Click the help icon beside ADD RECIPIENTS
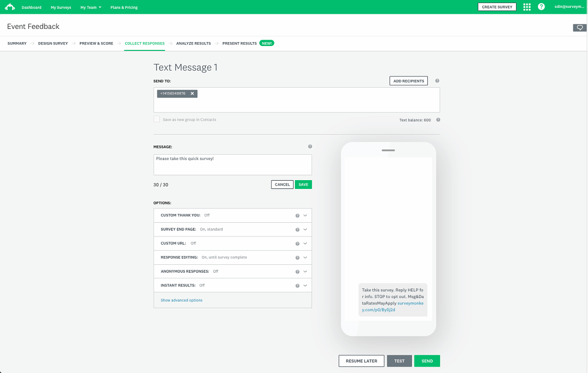This screenshot has width=588, height=373. pos(437,80)
